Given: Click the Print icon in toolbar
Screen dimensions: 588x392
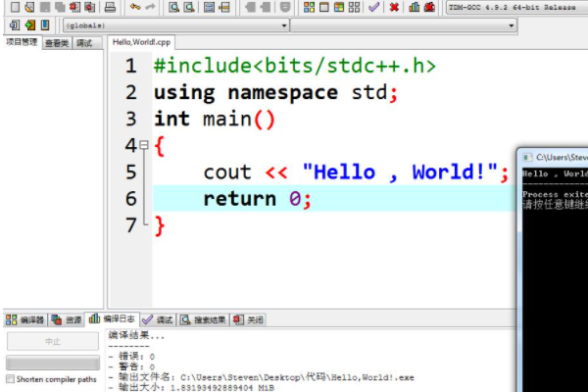Looking at the screenshot, I should pyautogui.click(x=110, y=7).
